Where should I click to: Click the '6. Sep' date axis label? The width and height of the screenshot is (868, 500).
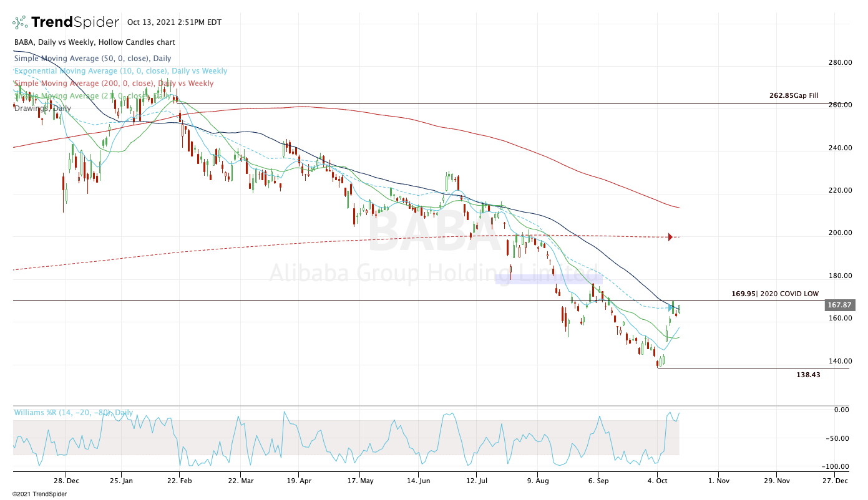598,481
